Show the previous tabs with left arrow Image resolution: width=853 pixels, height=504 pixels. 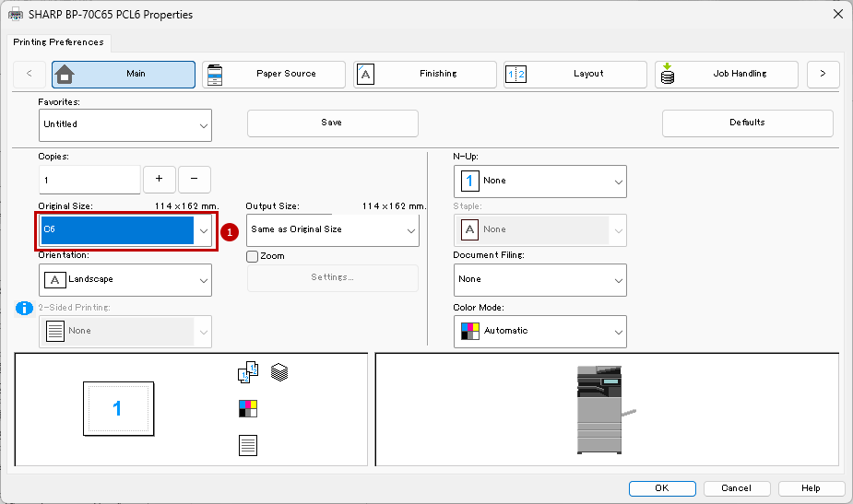point(30,74)
